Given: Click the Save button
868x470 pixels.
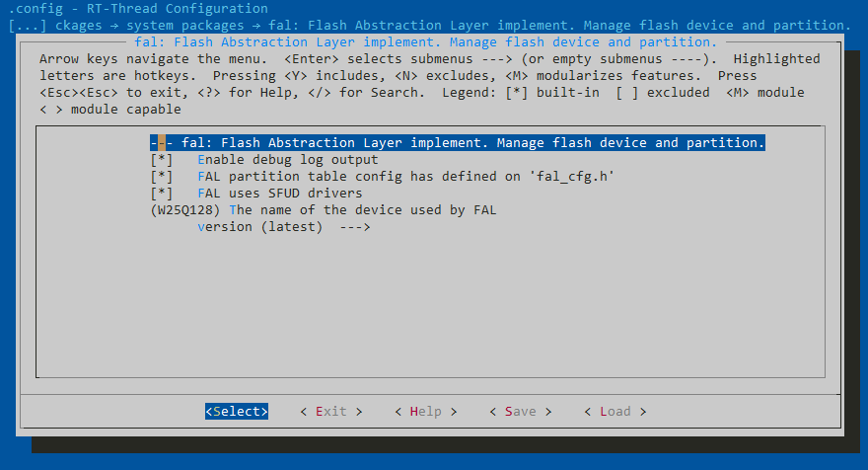Looking at the screenshot, I should [520, 412].
